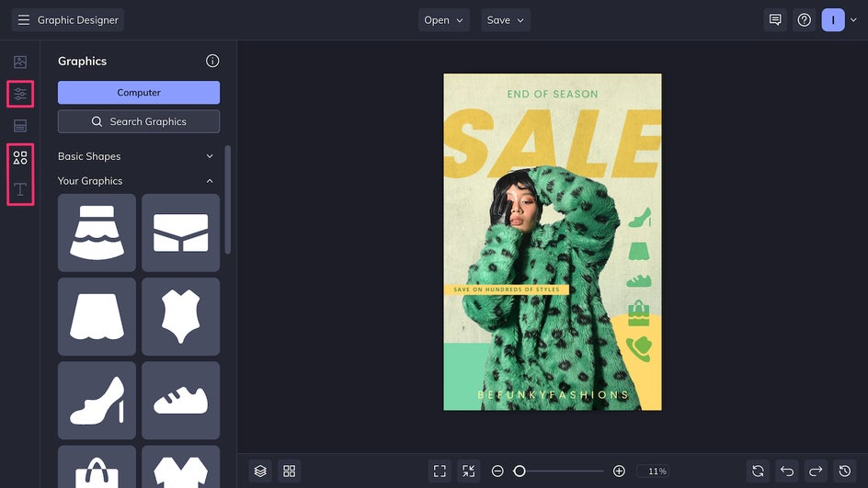Select green shopping bag on poster
The image size is (868, 488).
point(638,313)
